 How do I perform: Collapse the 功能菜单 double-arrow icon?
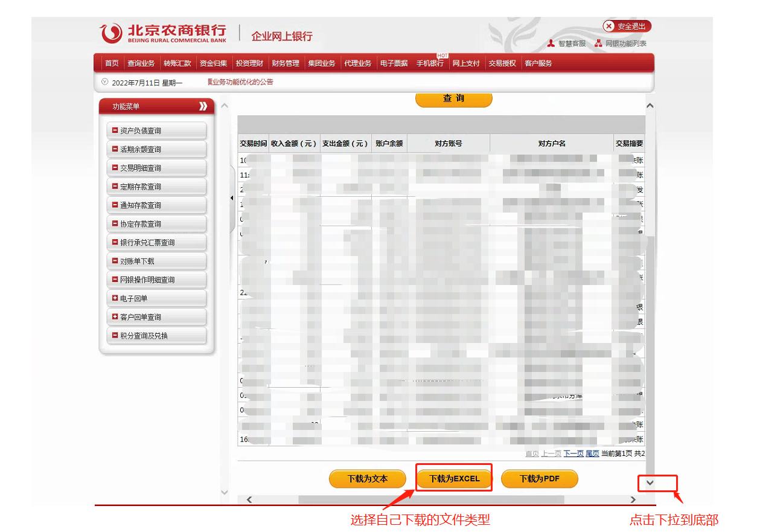(203, 107)
